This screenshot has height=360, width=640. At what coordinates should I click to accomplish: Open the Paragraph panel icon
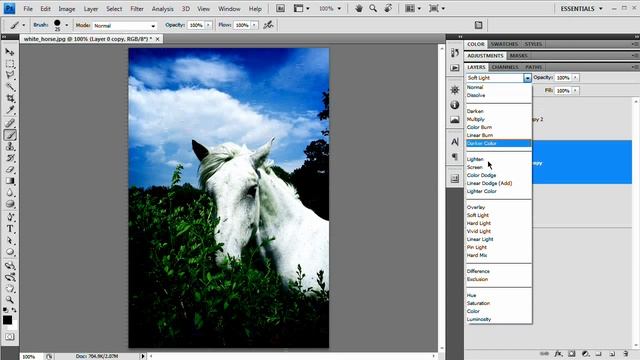pos(455,157)
